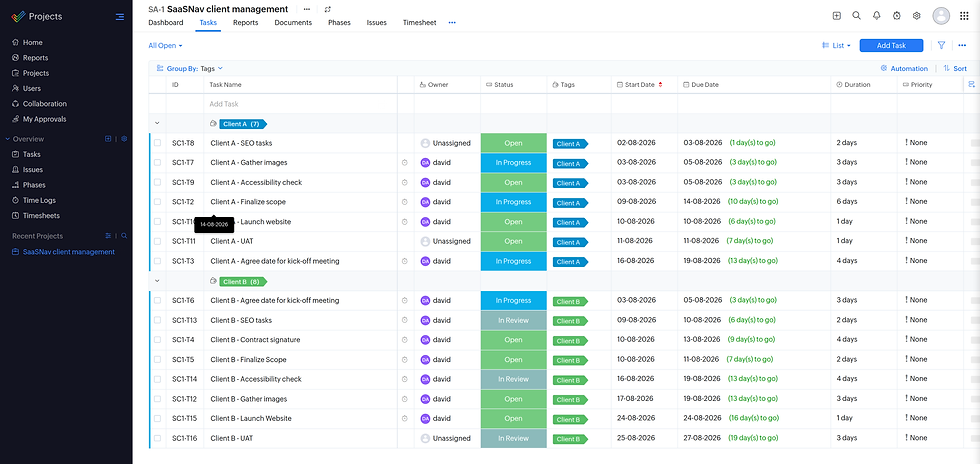Open the column customization icon at the header end

(x=971, y=84)
